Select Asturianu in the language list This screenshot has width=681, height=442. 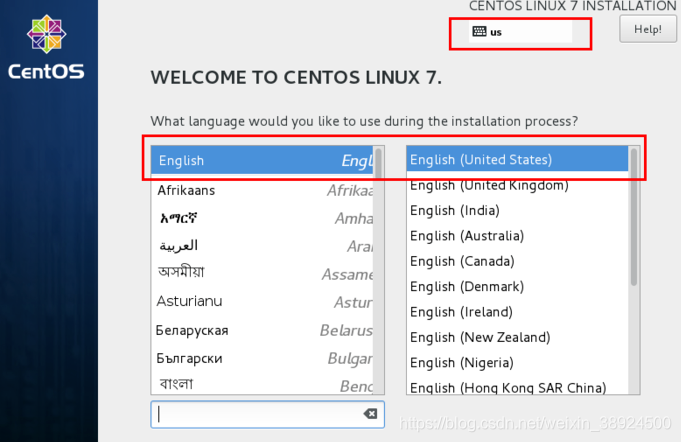tap(262, 301)
